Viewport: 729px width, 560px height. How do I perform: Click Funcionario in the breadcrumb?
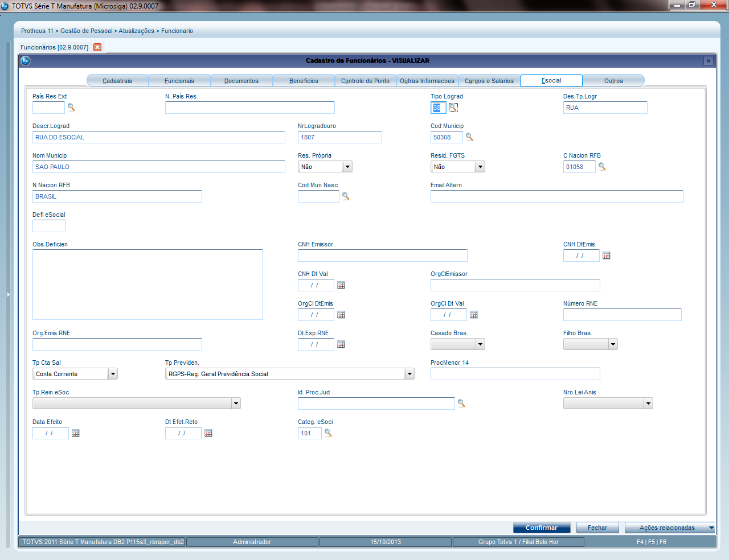point(177,31)
